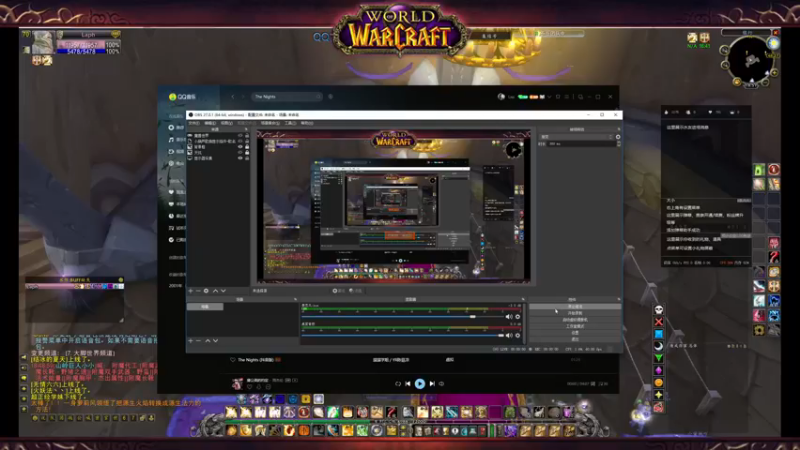800x450 pixels.
Task: Mute the first audio mixer channel
Action: click(509, 317)
